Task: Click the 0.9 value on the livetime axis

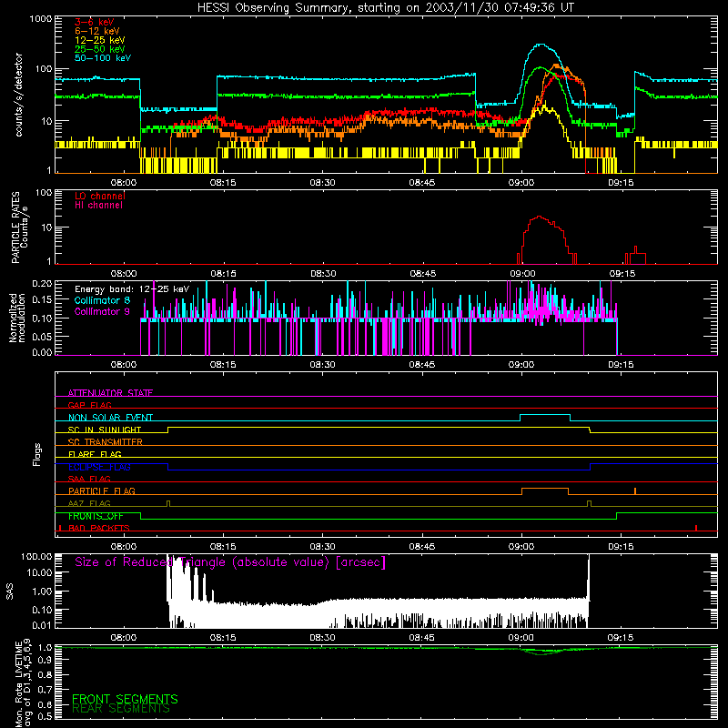Action: pos(45,659)
